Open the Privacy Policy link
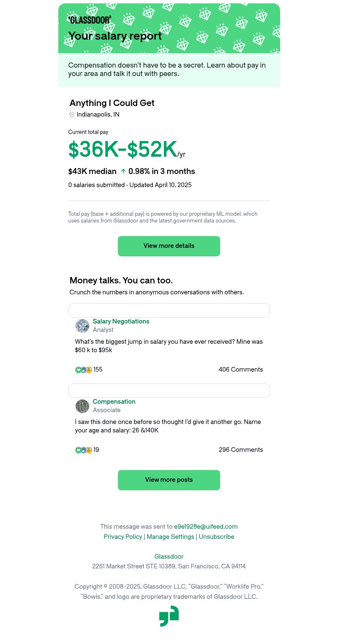 tap(123, 537)
